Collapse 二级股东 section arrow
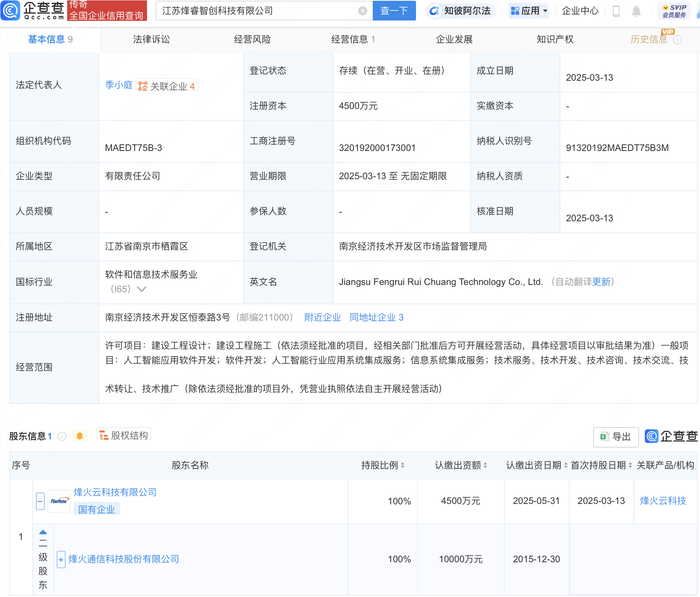Screen dimensions: 700x597 pyautogui.click(x=43, y=532)
